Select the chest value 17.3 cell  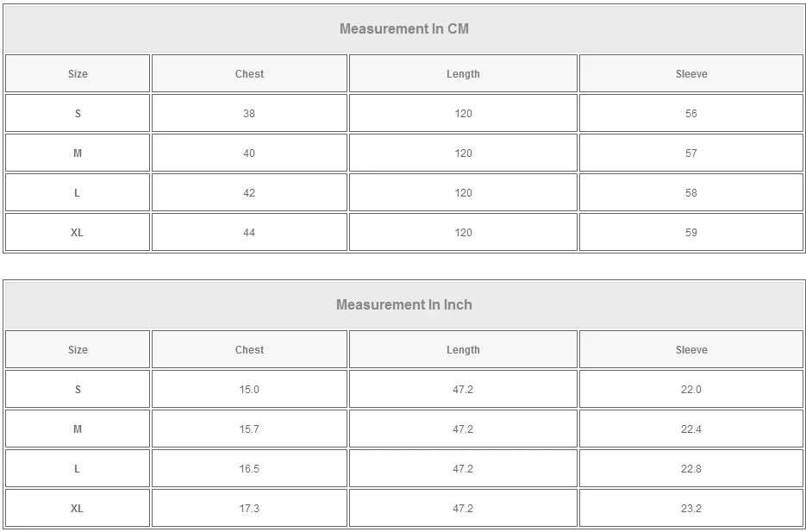pyautogui.click(x=249, y=509)
